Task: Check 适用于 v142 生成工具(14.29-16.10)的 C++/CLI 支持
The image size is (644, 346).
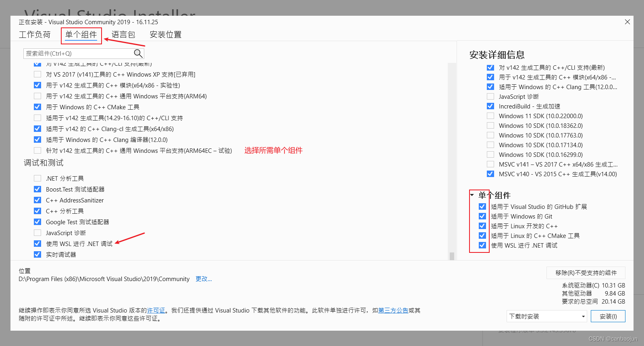Action: coord(37,118)
